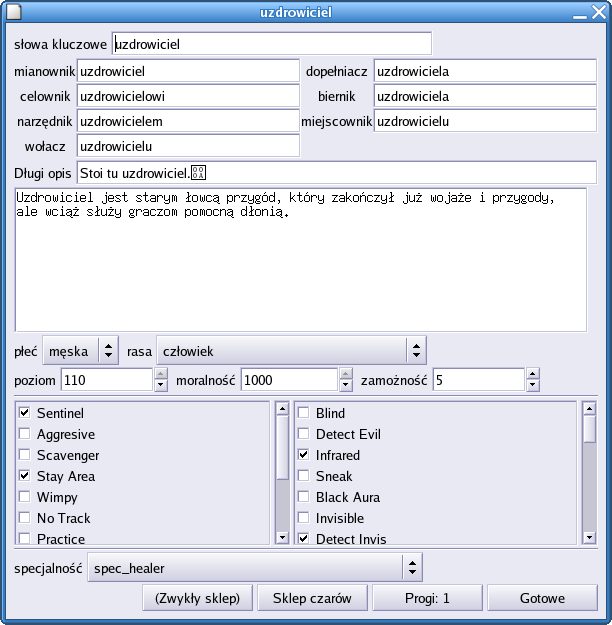Close the uzdrowiciel window
The image size is (612, 625).
tap(598, 12)
